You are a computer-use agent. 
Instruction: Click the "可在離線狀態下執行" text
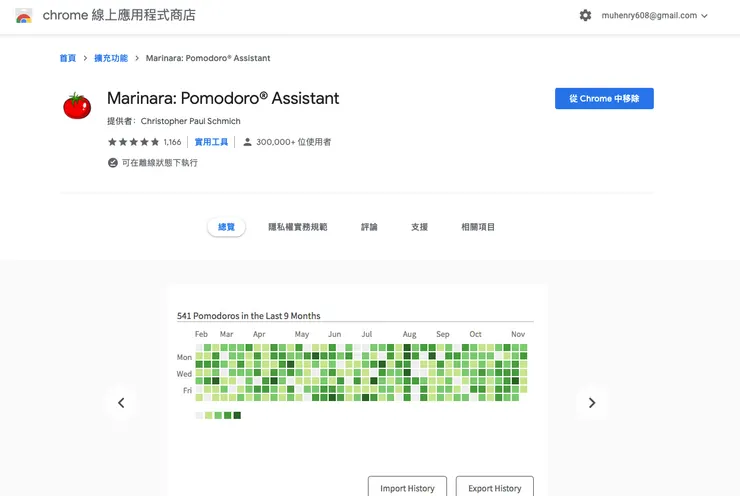(160, 163)
